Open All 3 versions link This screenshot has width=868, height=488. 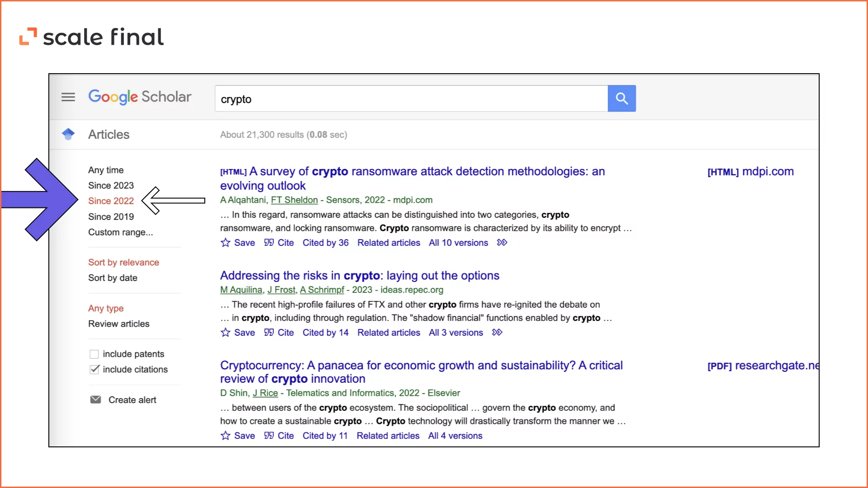tap(456, 333)
